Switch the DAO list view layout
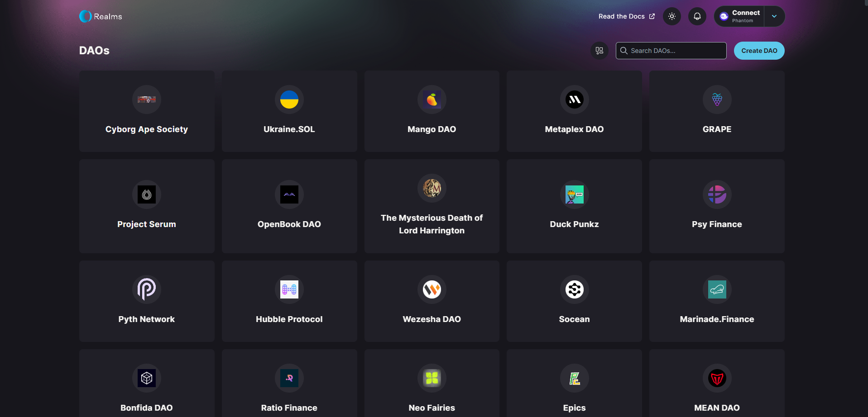 click(599, 51)
